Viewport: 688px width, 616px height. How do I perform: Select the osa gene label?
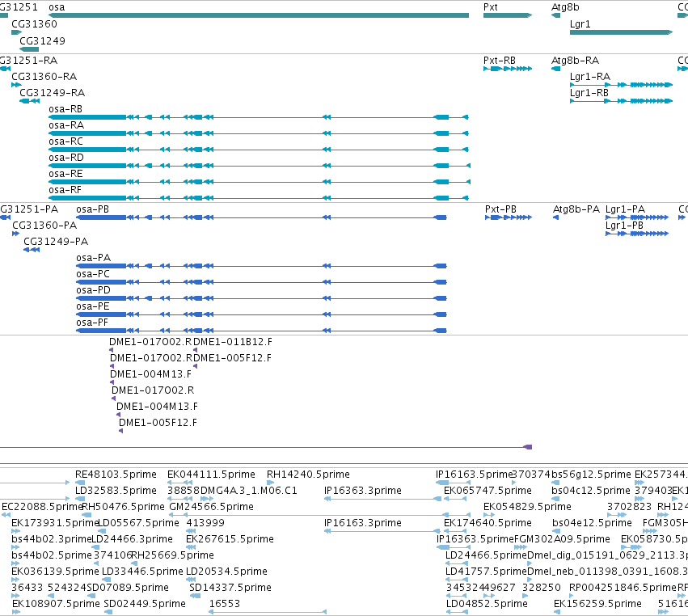pyautogui.click(x=57, y=7)
